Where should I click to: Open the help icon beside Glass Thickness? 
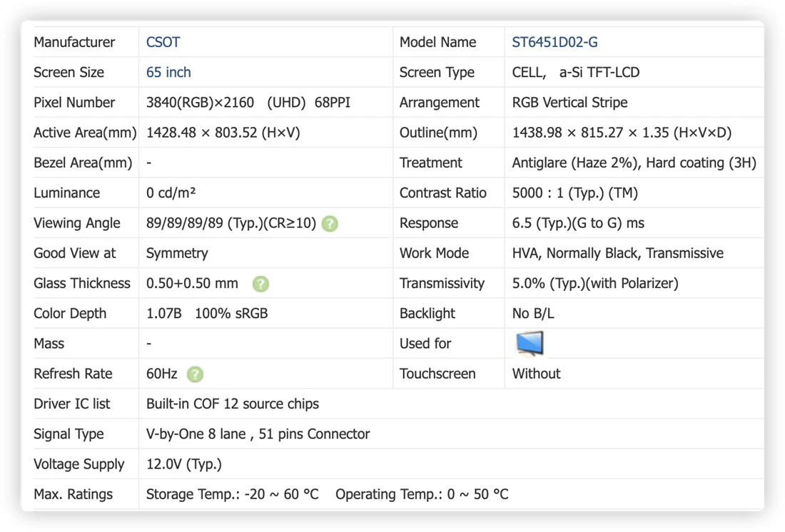260,284
